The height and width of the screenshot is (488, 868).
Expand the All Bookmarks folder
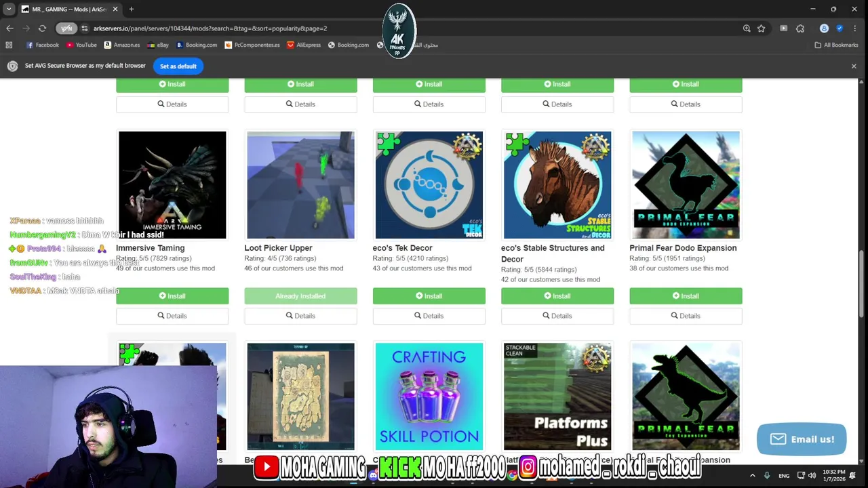point(836,45)
